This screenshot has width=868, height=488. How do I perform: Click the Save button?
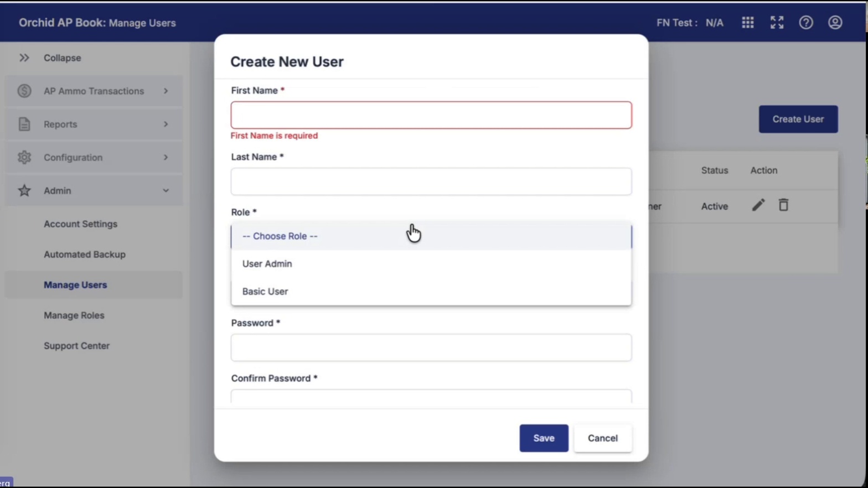(544, 438)
